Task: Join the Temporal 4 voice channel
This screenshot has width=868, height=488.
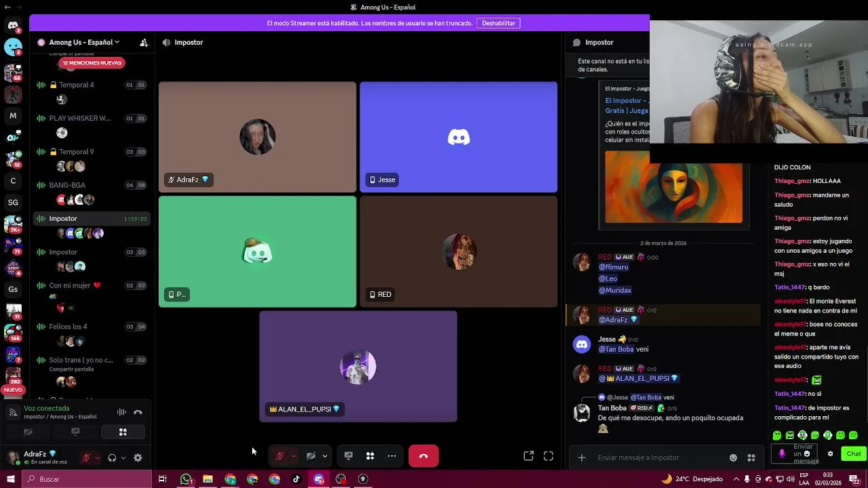Action: click(x=92, y=85)
